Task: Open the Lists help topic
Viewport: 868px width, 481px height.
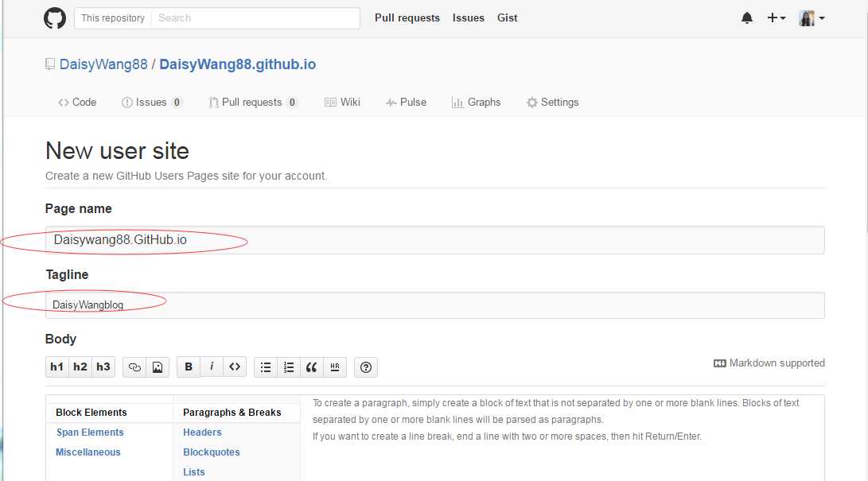Action: [x=194, y=472]
